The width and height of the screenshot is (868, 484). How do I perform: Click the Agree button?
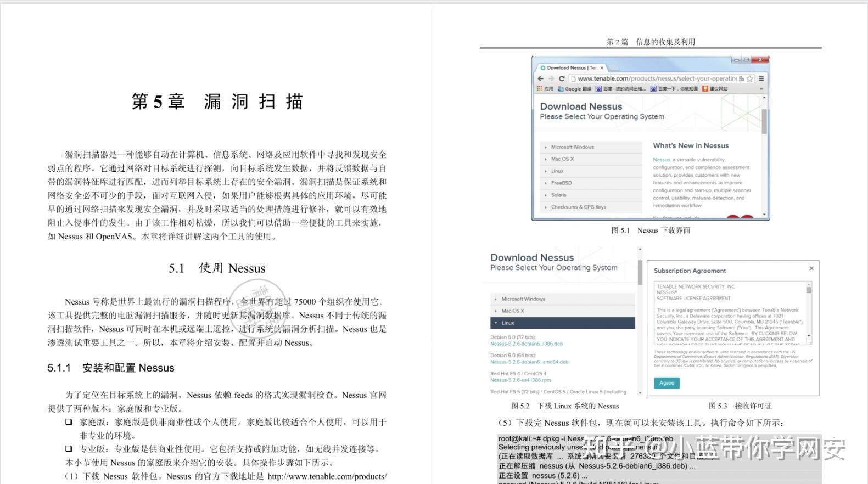pyautogui.click(x=667, y=383)
